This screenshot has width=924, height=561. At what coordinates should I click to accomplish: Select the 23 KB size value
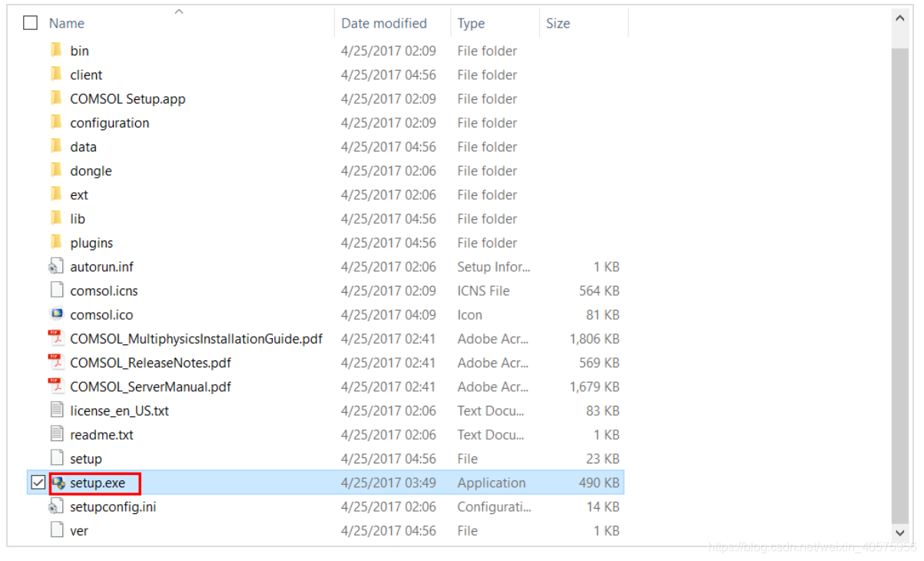pos(602,458)
